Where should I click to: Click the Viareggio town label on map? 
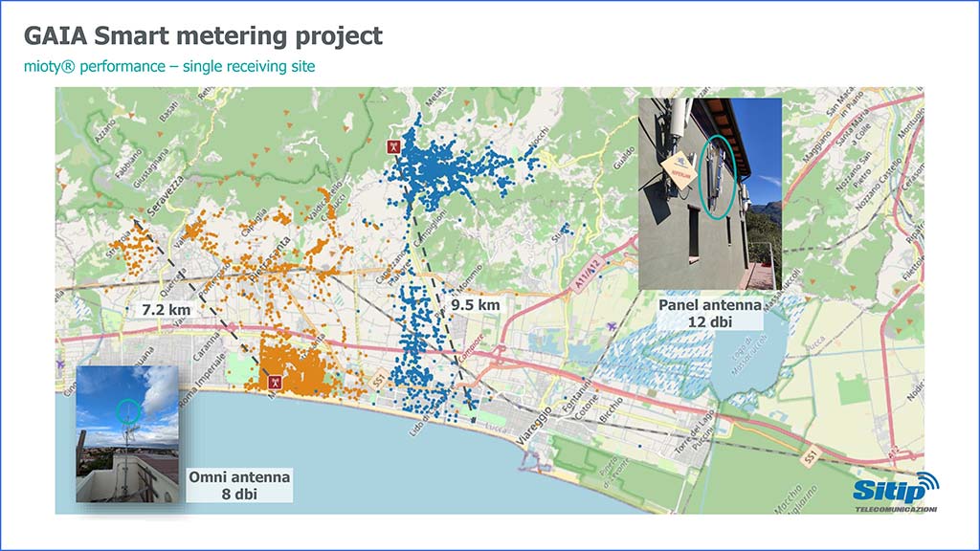tap(546, 426)
